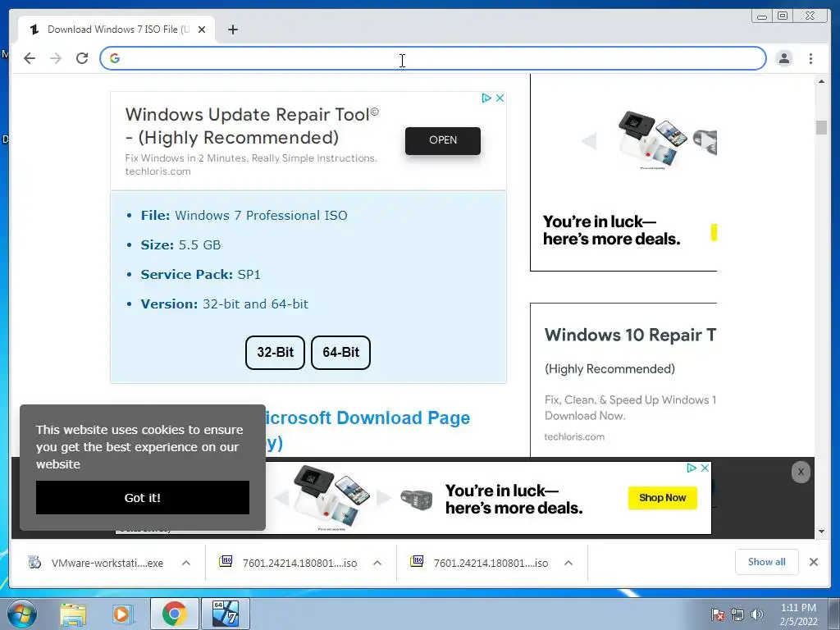Click the Google icon in the address bar

pyautogui.click(x=115, y=58)
